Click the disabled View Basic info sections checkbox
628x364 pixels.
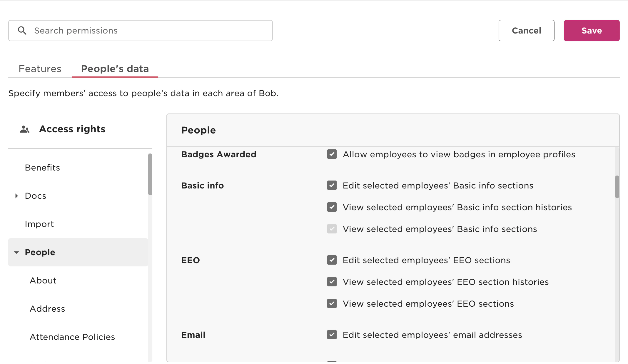(332, 229)
